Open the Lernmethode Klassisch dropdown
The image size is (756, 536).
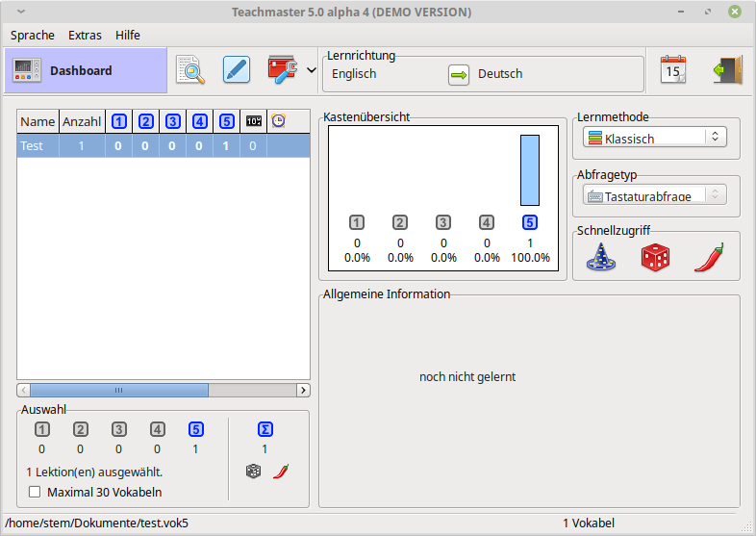[x=654, y=138]
